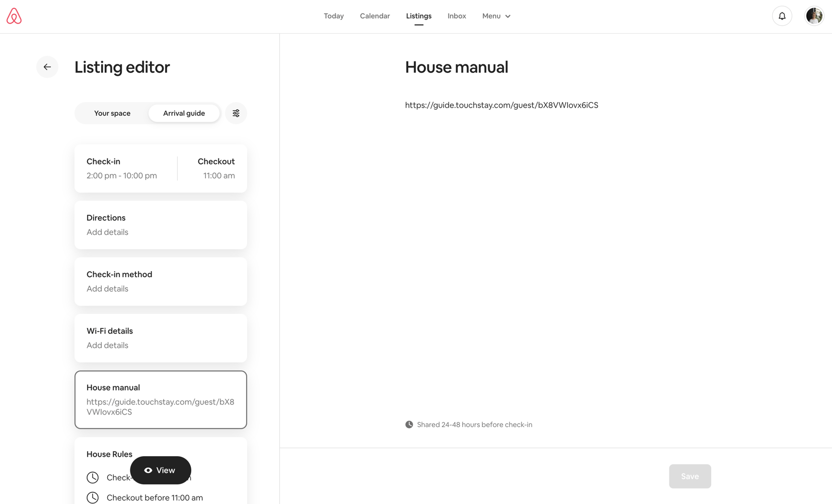
Task: Open the notifications bell
Action: point(782,16)
